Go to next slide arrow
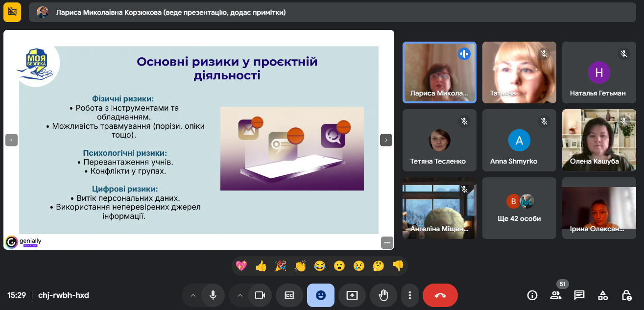 point(386,140)
